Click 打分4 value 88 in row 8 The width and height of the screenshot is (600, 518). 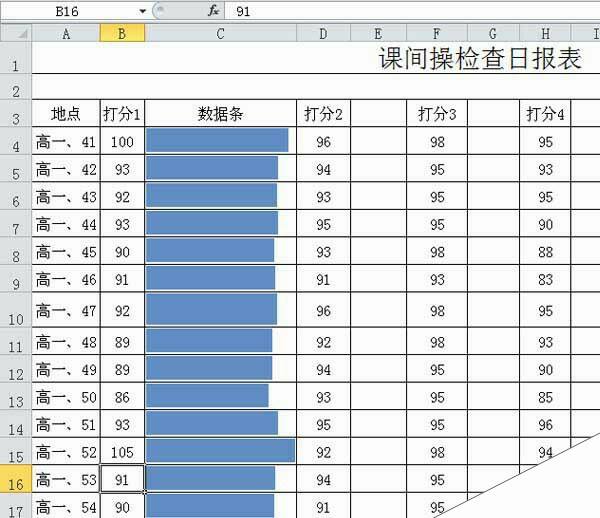[x=545, y=251]
